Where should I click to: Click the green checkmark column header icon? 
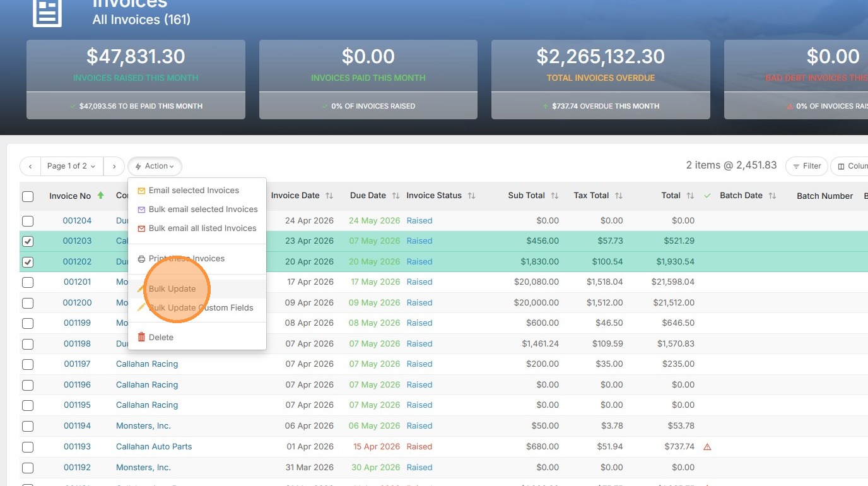click(707, 196)
